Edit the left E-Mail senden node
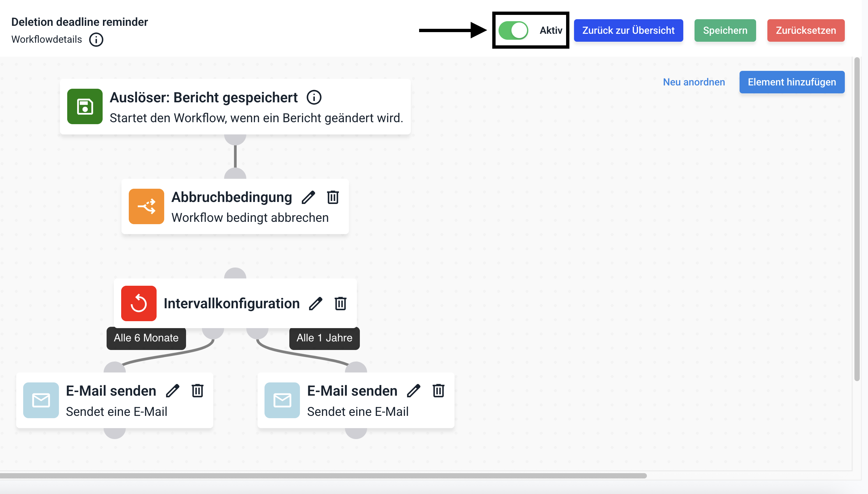Screen dimensions: 868x494 pos(172,391)
